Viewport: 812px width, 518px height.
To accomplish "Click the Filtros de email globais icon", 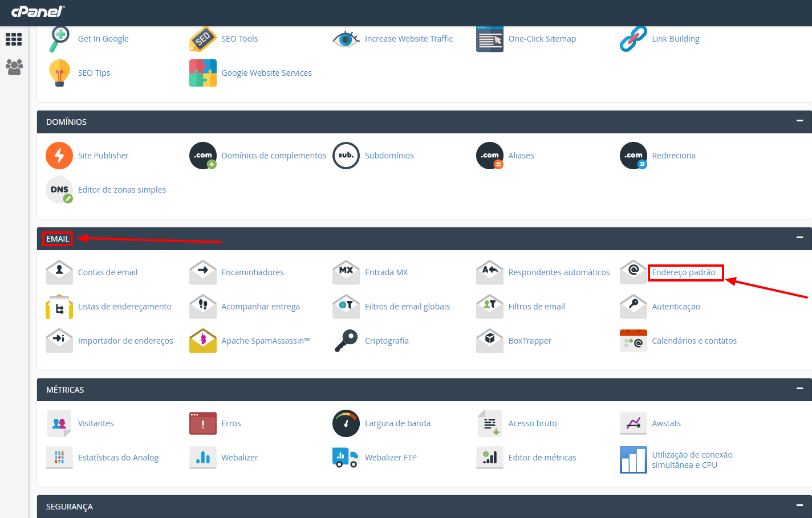I will pos(346,307).
